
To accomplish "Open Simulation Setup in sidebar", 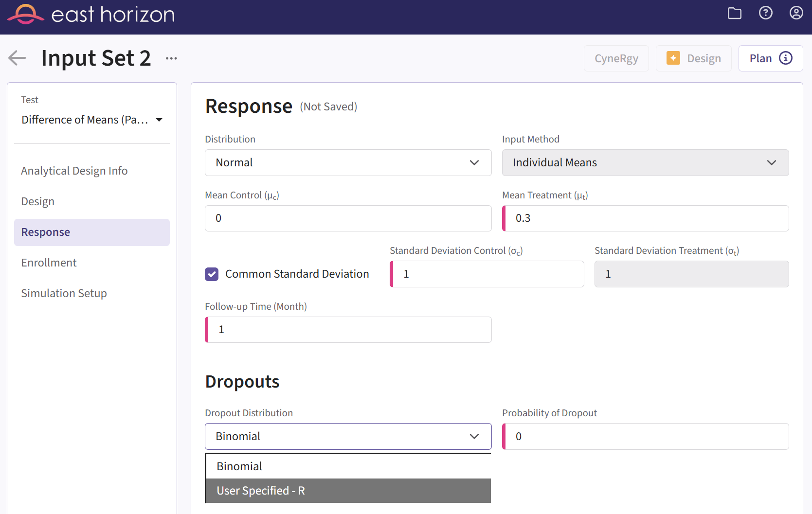I will [64, 293].
